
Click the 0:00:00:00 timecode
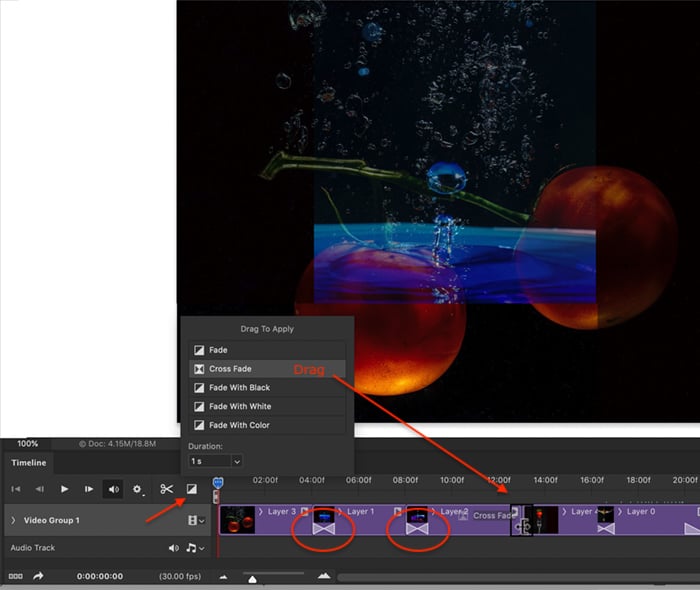pos(100,576)
